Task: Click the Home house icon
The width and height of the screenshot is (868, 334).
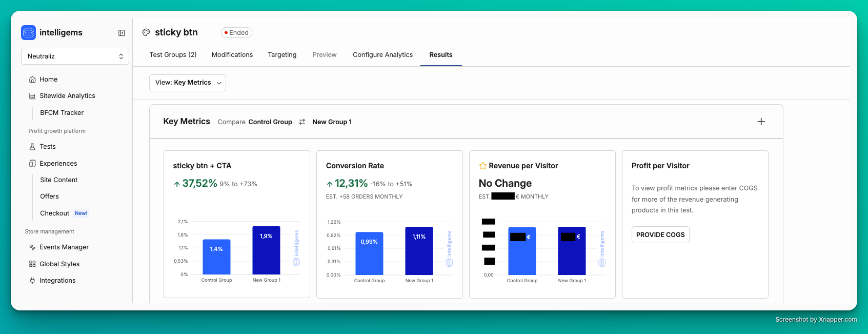Action: tap(32, 80)
